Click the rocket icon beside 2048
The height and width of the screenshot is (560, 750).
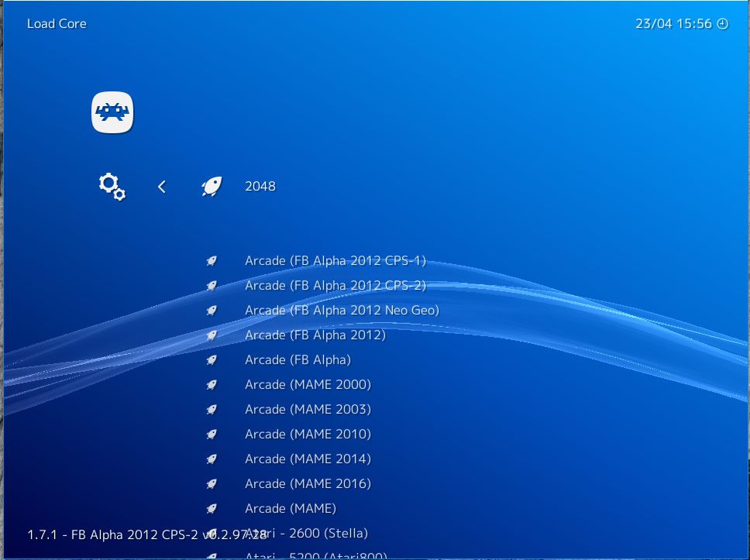pyautogui.click(x=212, y=187)
